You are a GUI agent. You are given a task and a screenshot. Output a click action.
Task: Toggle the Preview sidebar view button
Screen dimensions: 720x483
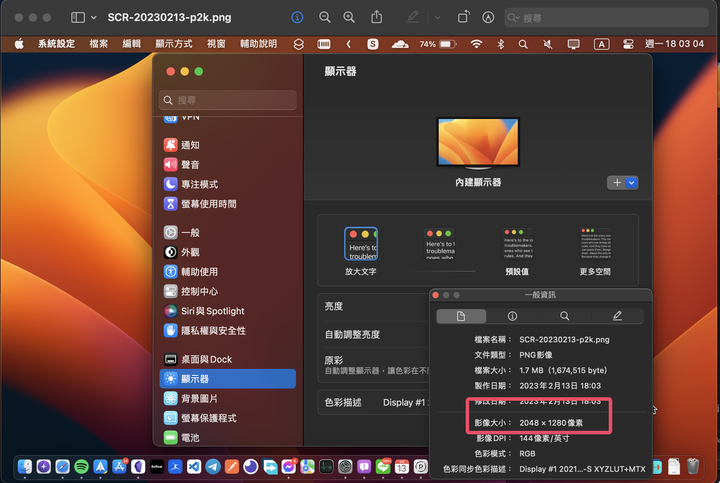click(x=78, y=18)
